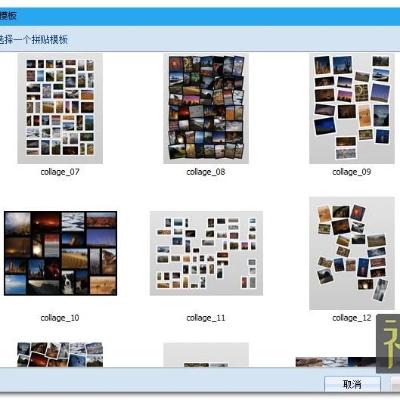The height and width of the screenshot is (400, 400).
Task: Select the partially visible template below collage_10
Action: tap(60, 354)
